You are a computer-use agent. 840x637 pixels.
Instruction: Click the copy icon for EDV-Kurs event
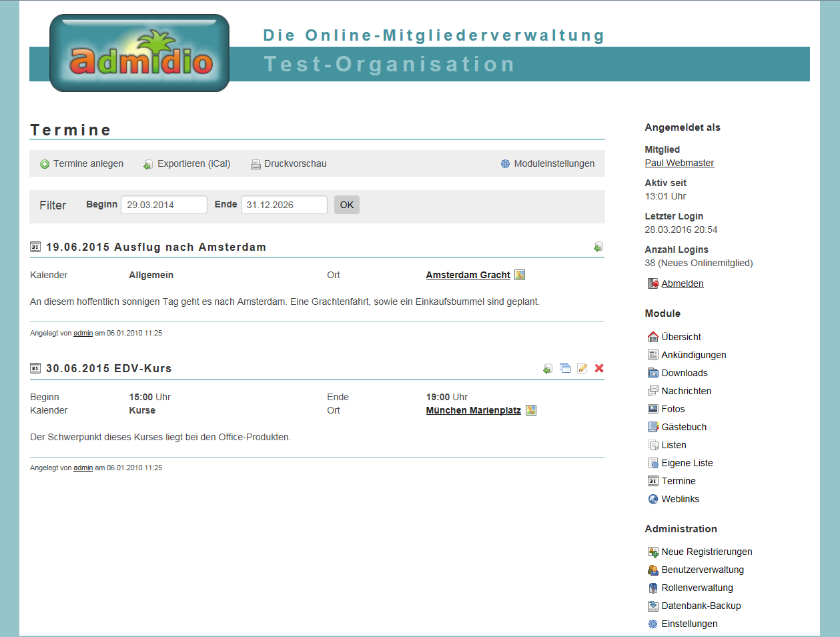coord(565,368)
